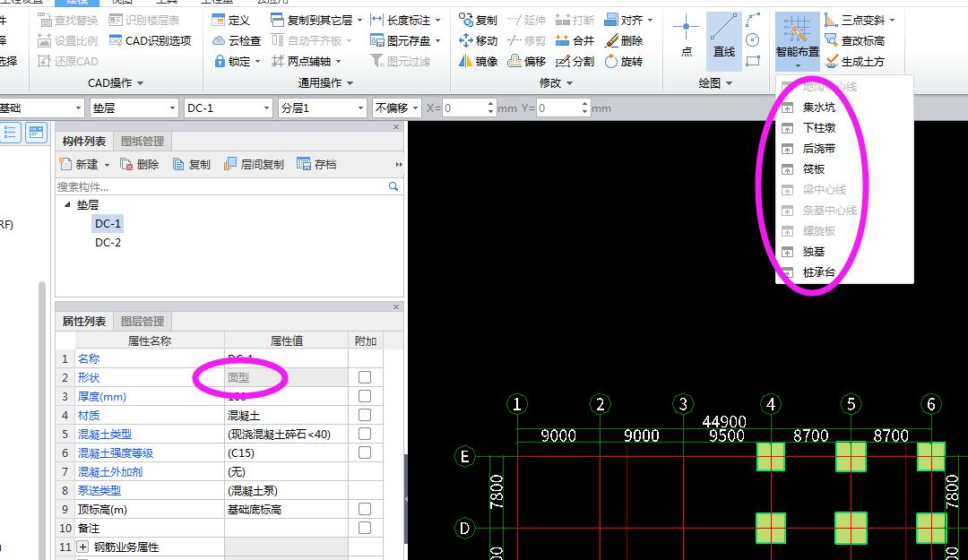
Task: Toggle the 形状 row checkbox
Action: point(365,377)
